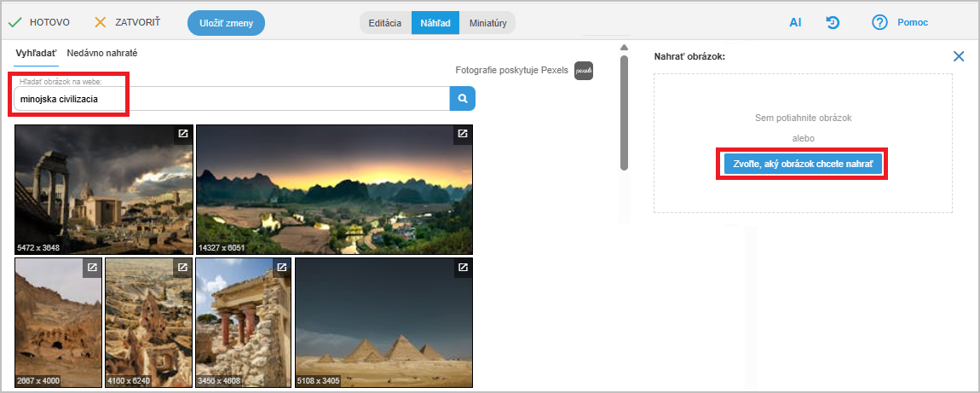Click the Pomoc question mark icon
Viewport: 980px width, 393px height.
coord(879,22)
